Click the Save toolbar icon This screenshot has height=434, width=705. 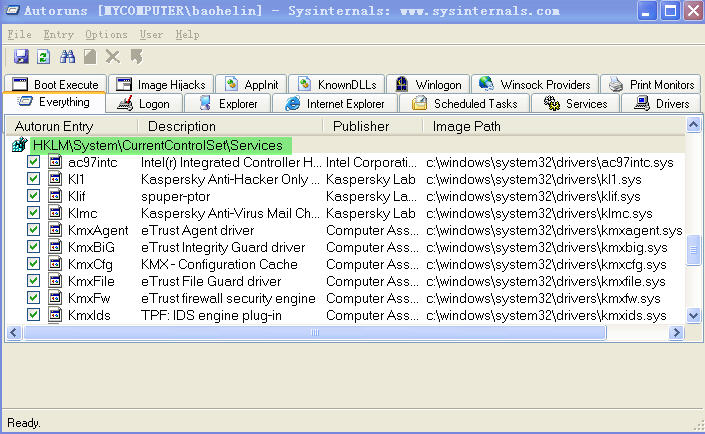point(21,57)
